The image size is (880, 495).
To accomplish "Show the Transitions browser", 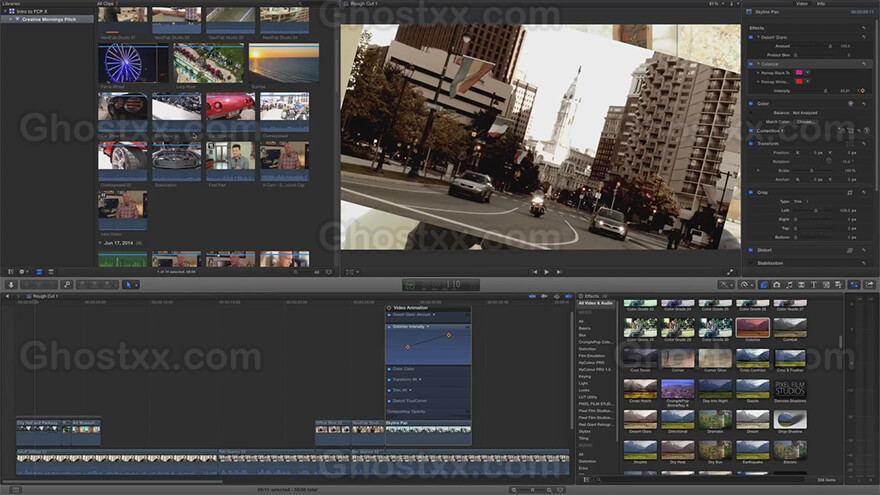I will point(801,285).
